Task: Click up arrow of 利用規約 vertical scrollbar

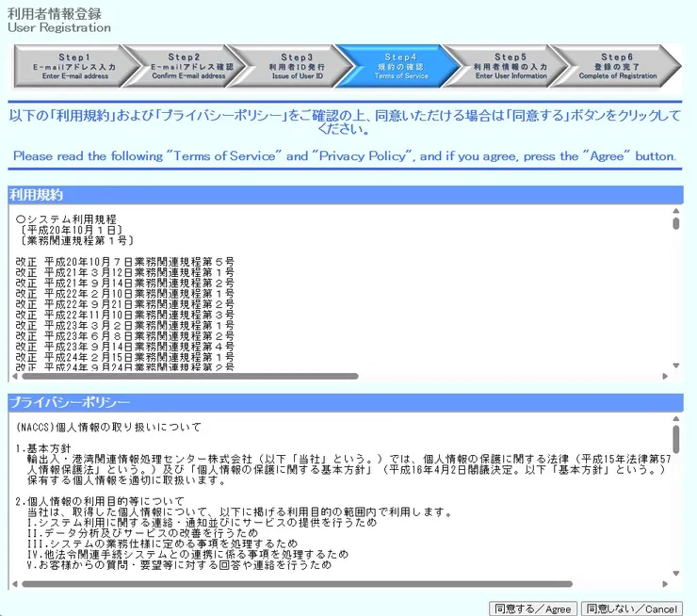Action: pyautogui.click(x=675, y=211)
